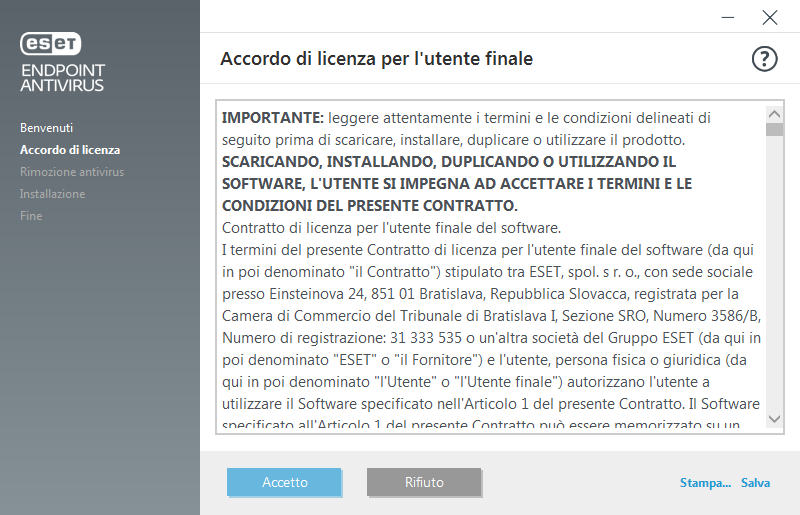Click the ENDPOINT ANTIVIRUS product name
Screen dimensions: 800x515
pos(63,78)
